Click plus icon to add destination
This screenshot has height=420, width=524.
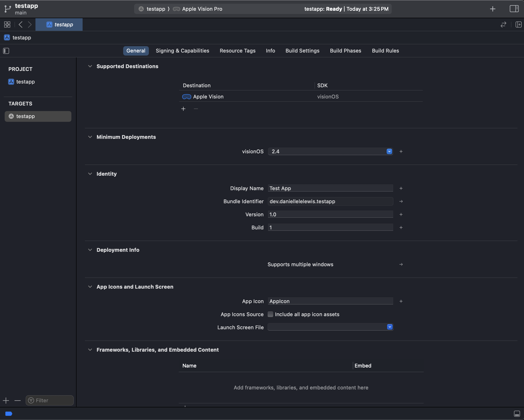click(183, 109)
